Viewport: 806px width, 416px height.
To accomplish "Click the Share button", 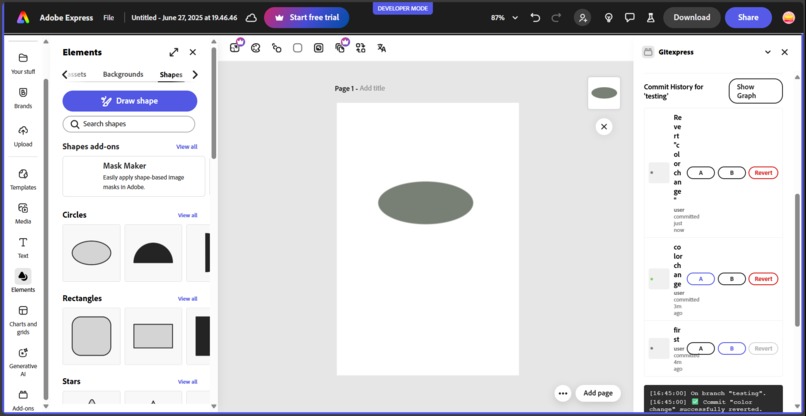I will [x=748, y=17].
